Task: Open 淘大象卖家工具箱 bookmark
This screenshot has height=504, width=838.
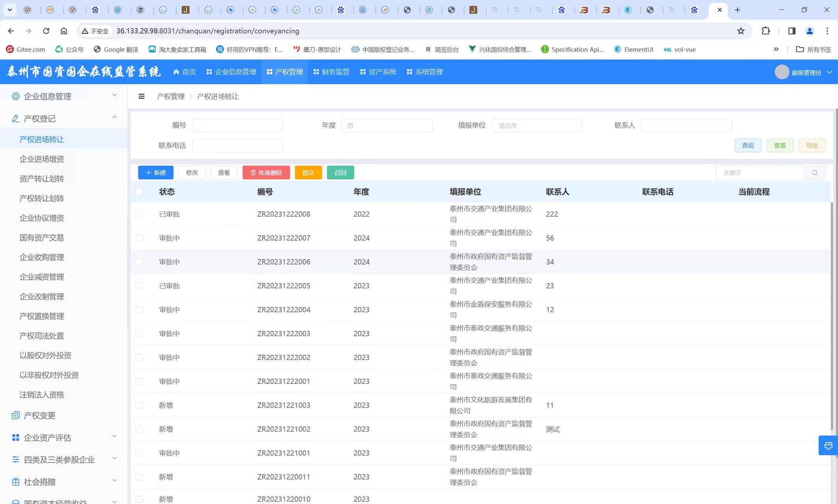Action: pyautogui.click(x=177, y=49)
